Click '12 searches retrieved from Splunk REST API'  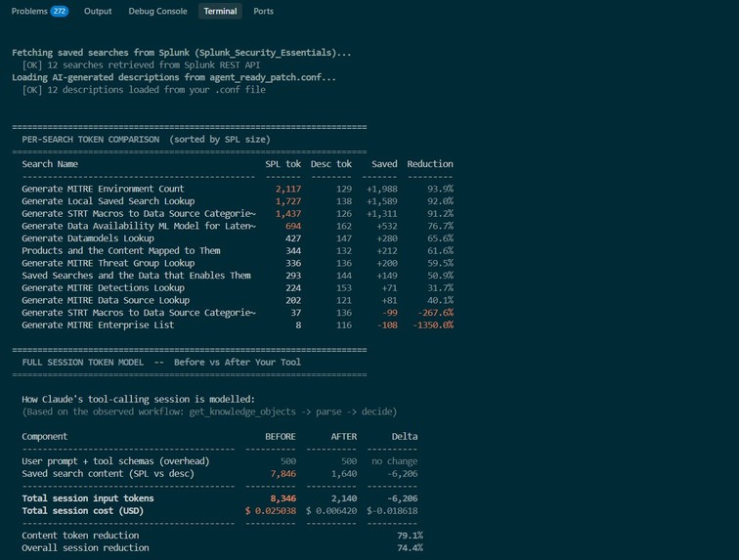[153, 65]
